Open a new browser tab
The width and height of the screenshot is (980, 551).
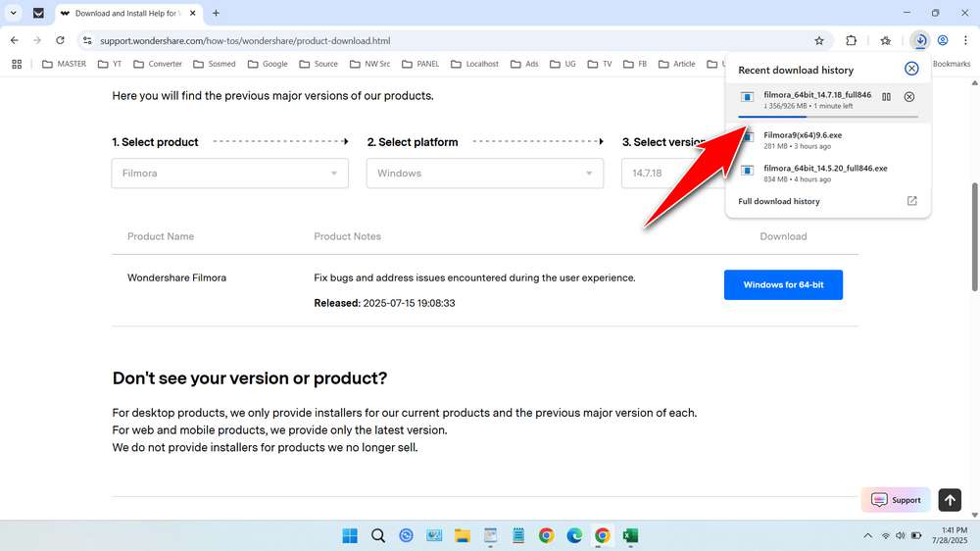point(216,13)
